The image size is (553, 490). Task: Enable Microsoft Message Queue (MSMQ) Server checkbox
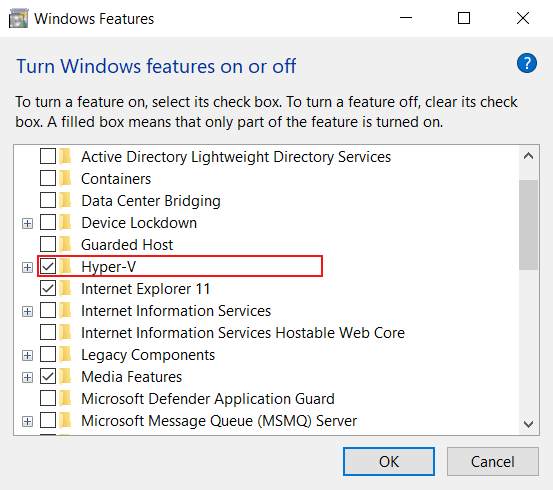click(x=48, y=421)
